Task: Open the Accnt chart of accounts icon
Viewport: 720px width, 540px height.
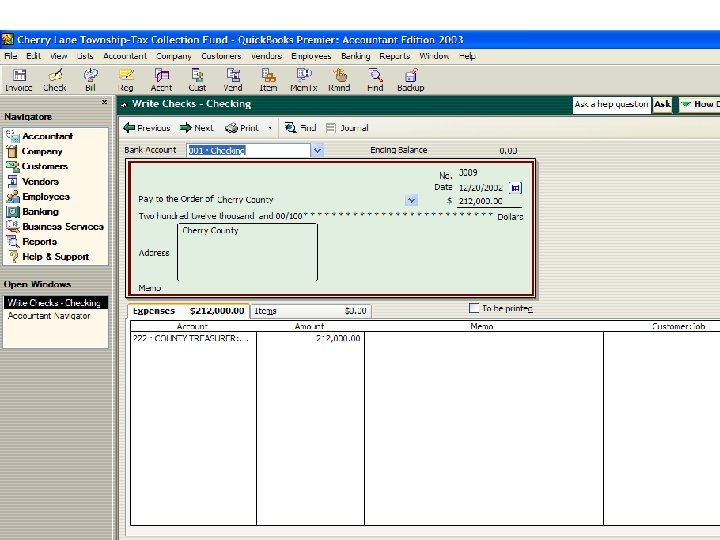Action: pos(161,80)
